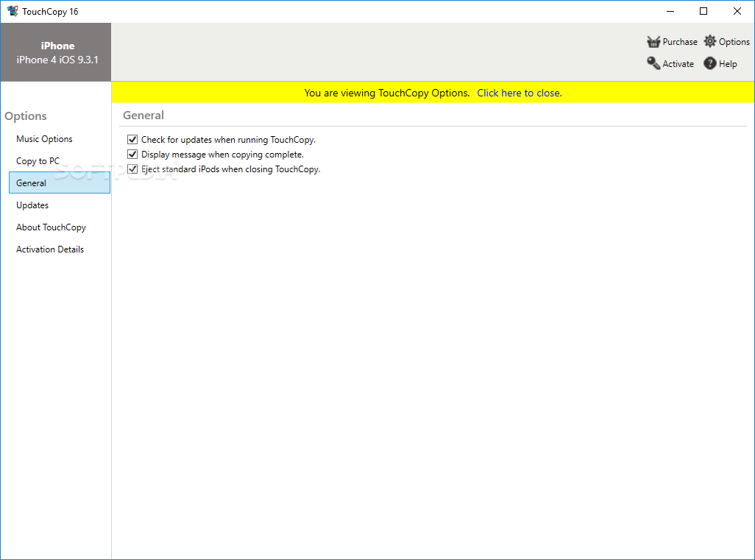Click the 'Check for updates when running TouchCopy.' label
The width and height of the screenshot is (755, 560).
[228, 140]
